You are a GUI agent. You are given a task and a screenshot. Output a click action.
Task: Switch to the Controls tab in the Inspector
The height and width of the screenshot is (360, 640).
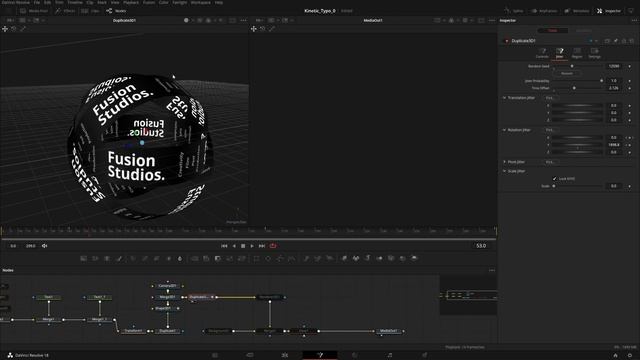point(542,53)
